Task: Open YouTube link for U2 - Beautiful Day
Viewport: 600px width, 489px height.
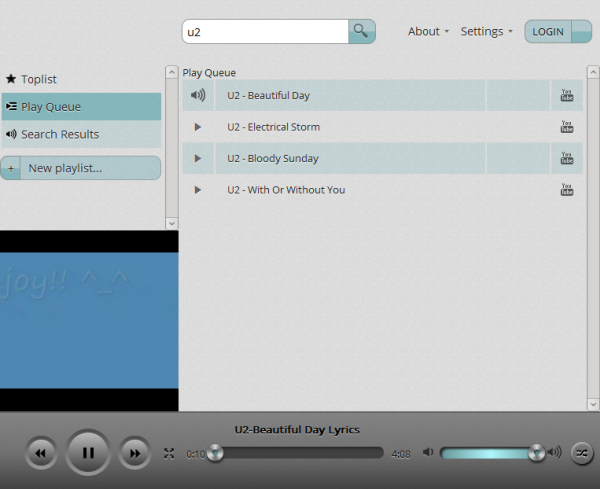Action: pyautogui.click(x=567, y=95)
